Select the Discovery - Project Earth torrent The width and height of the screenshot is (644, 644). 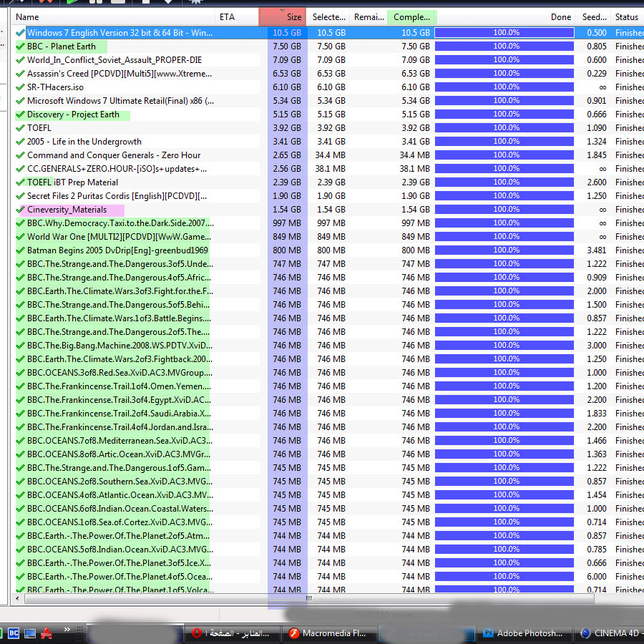click(x=73, y=114)
